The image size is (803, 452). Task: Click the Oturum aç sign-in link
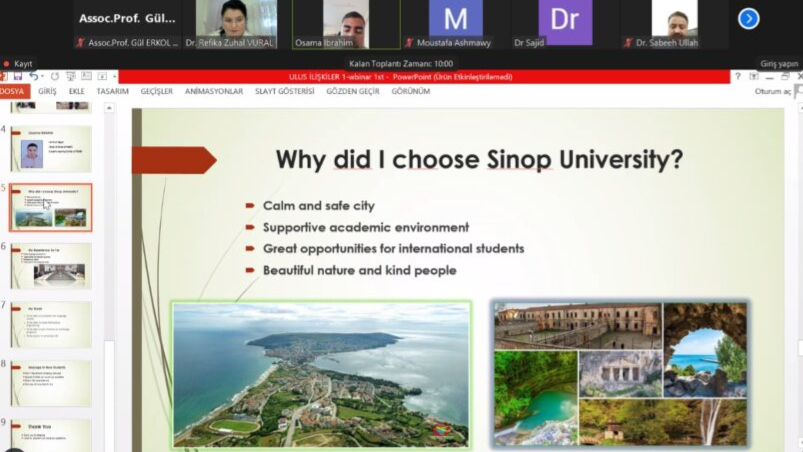[773, 91]
